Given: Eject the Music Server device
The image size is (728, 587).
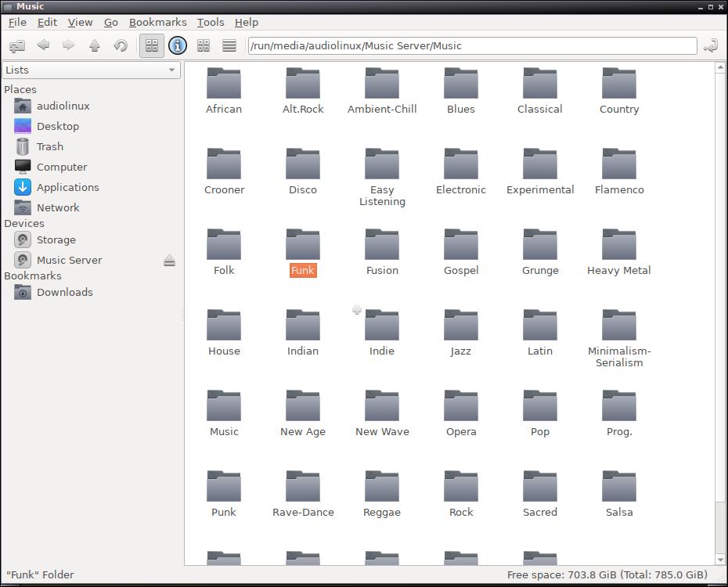Looking at the screenshot, I should (169, 261).
